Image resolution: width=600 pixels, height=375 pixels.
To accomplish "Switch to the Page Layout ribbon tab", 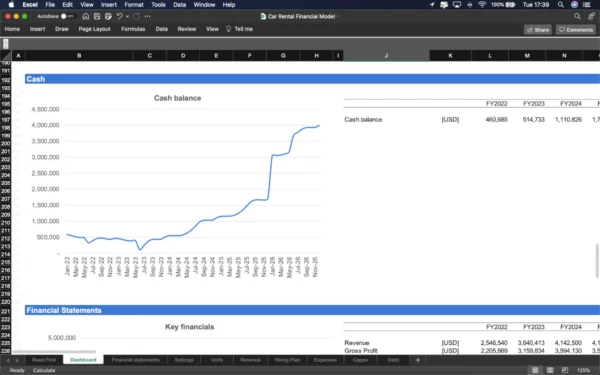I will [x=95, y=29].
